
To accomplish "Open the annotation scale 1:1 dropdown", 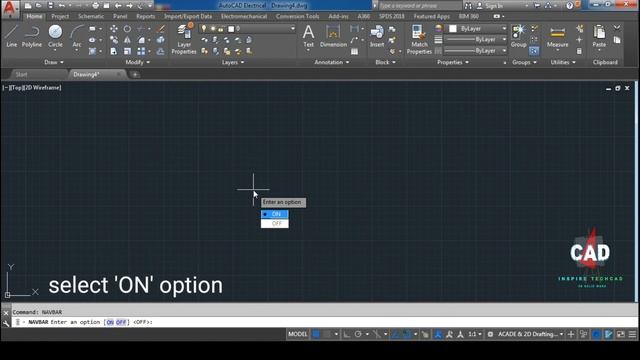I will [474, 334].
